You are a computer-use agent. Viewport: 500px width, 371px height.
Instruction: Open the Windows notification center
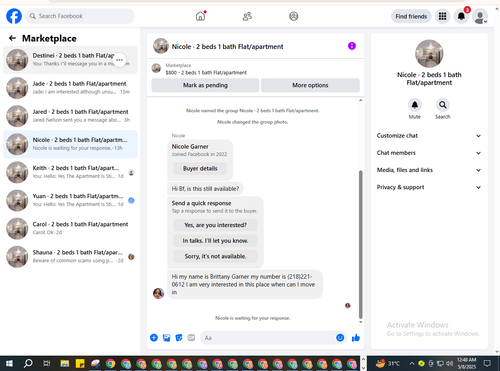487,363
